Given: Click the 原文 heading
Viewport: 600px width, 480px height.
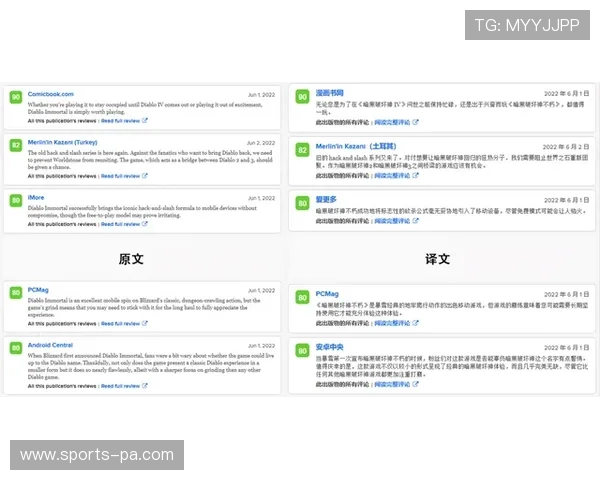Looking at the screenshot, I should (131, 259).
